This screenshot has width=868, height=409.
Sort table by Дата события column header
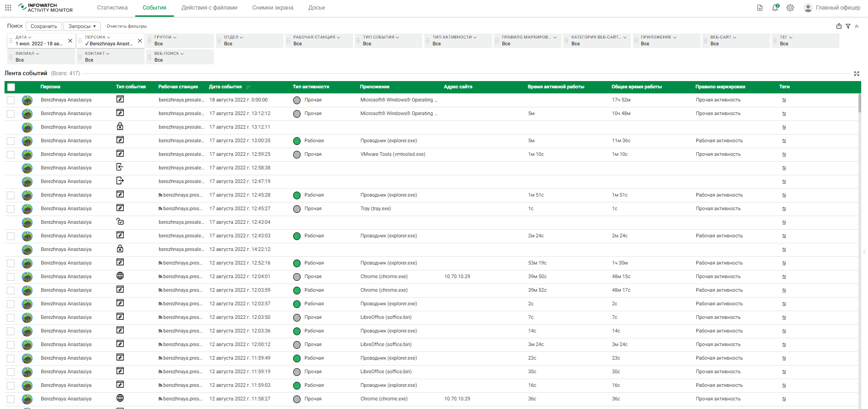pyautogui.click(x=225, y=87)
